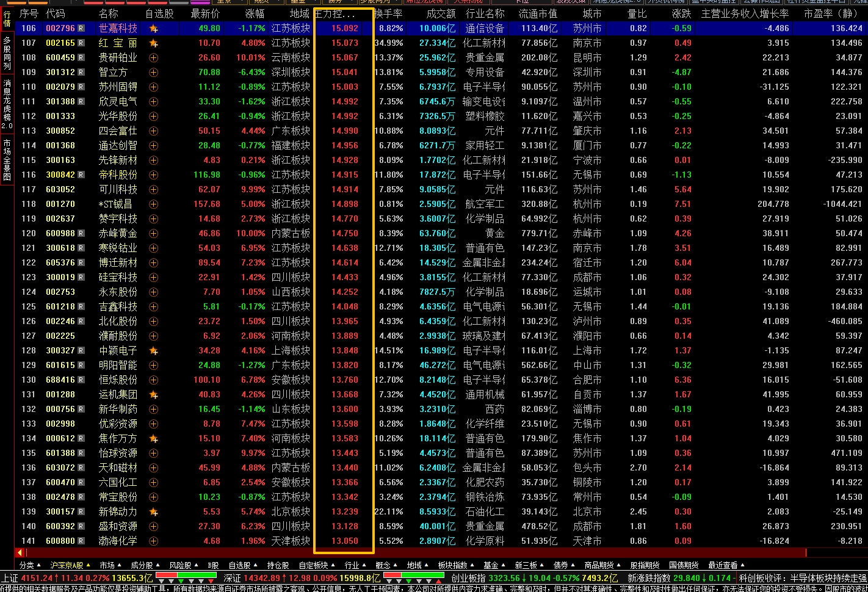Add 恒烁股份 using the plus icon

coord(153,380)
